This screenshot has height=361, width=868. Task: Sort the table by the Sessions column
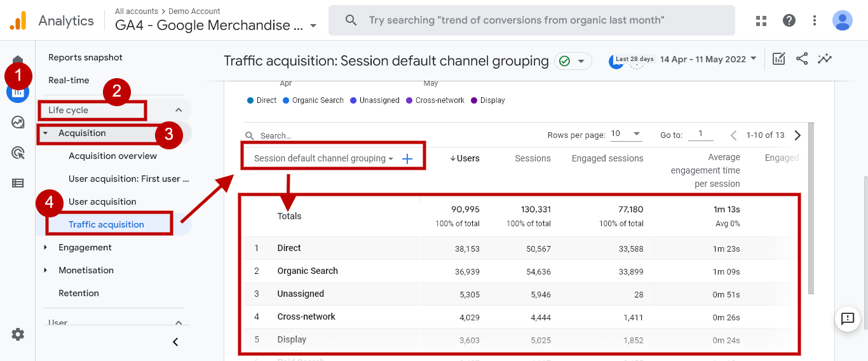[x=532, y=158]
